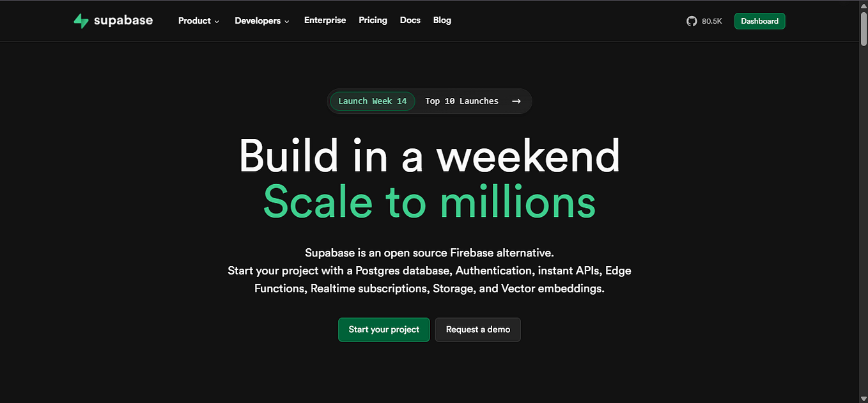Viewport: 868px width, 403px height.
Task: Click the Start your project button
Action: click(384, 329)
